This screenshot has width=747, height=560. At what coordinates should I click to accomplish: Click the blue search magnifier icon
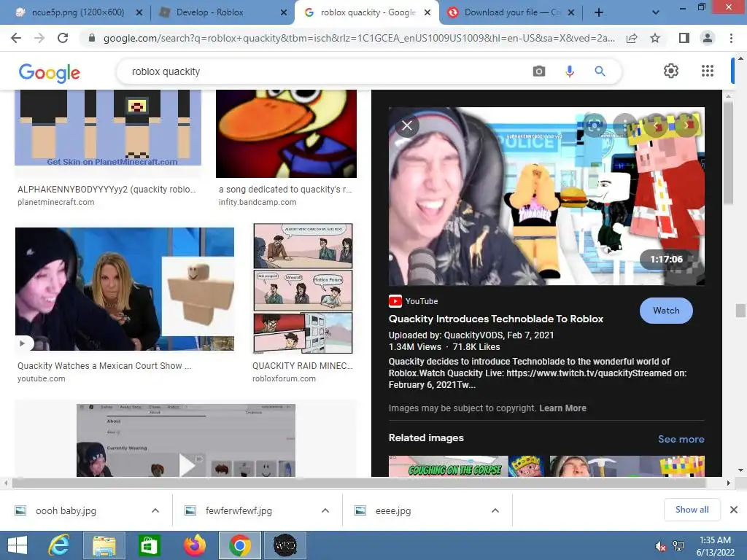point(600,71)
